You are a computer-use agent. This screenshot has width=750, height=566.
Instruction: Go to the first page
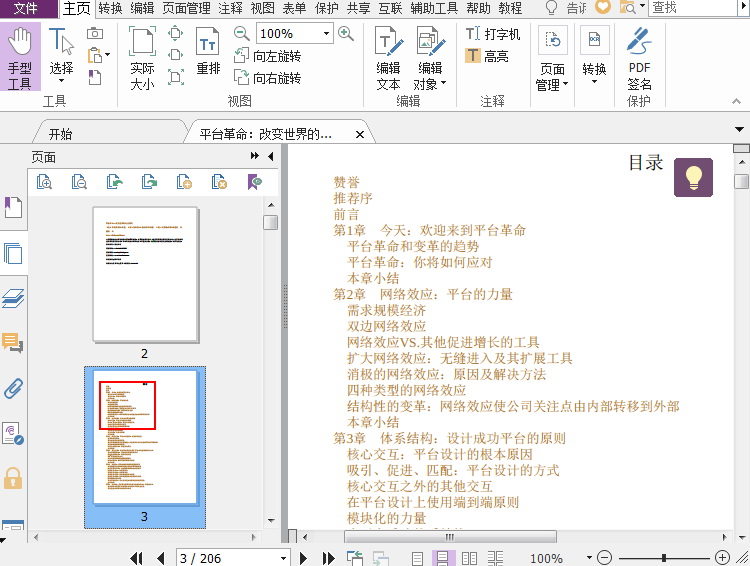coord(136,558)
